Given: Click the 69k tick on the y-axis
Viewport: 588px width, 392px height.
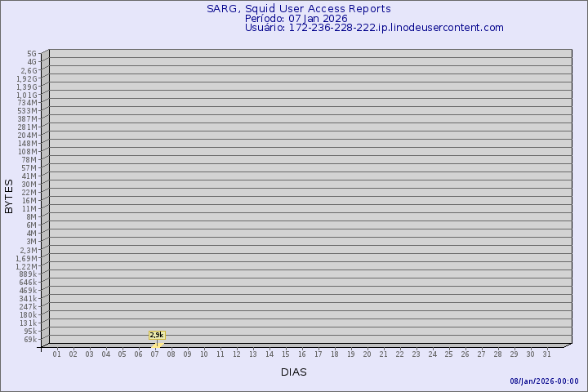Looking at the screenshot, I should (29, 340).
